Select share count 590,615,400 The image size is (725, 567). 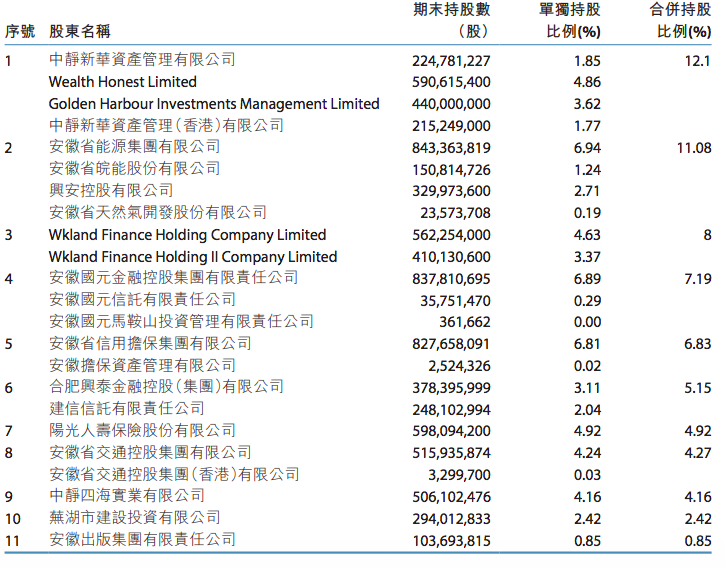coord(451,82)
